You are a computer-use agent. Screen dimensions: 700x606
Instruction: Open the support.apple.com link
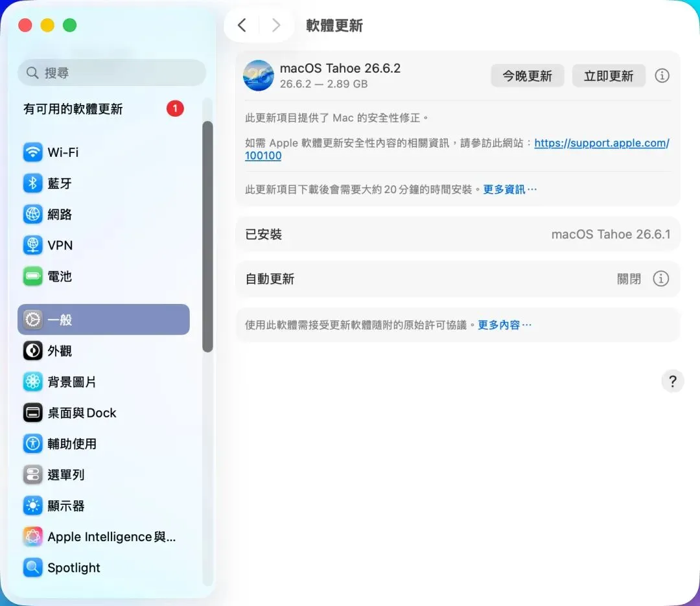pos(601,143)
